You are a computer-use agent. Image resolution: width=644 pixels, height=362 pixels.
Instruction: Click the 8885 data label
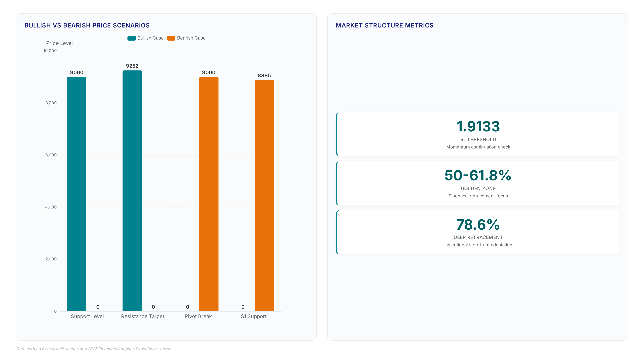[264, 75]
